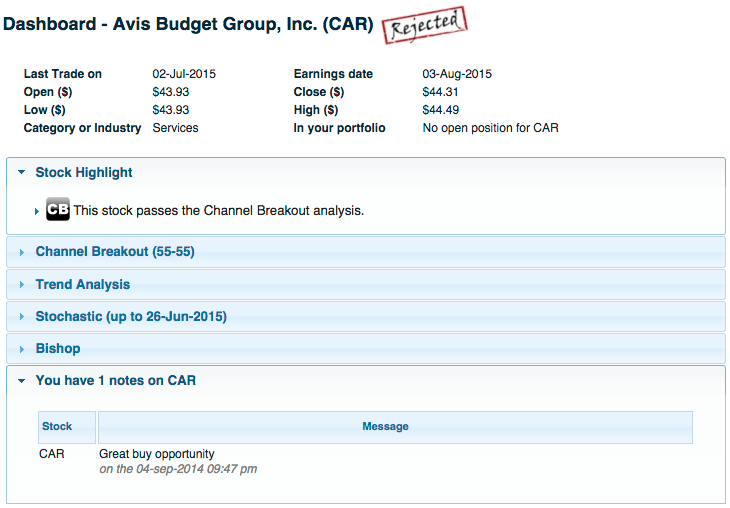Collapse the Stock Highlight section arrow
Screen dimensions: 730x508
click(x=21, y=172)
